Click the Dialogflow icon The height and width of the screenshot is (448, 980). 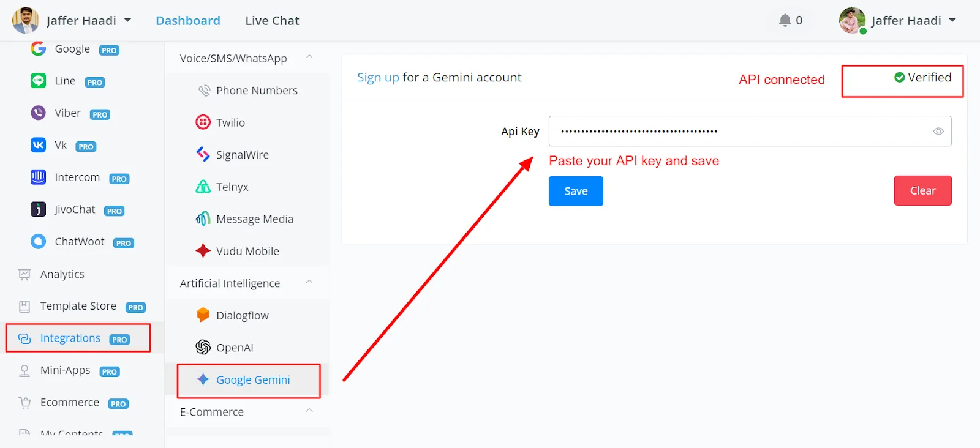[x=203, y=315]
